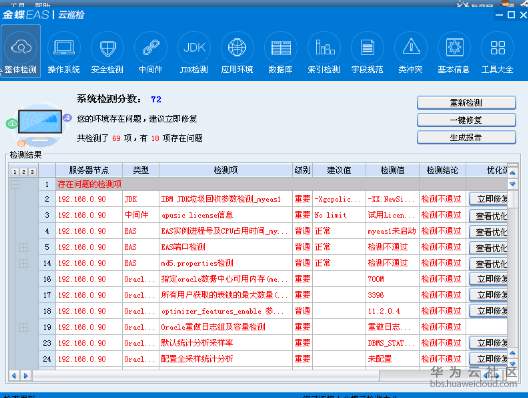Open the 工具大全 tools collection
Screen dimensions: 528x398
tap(497, 53)
